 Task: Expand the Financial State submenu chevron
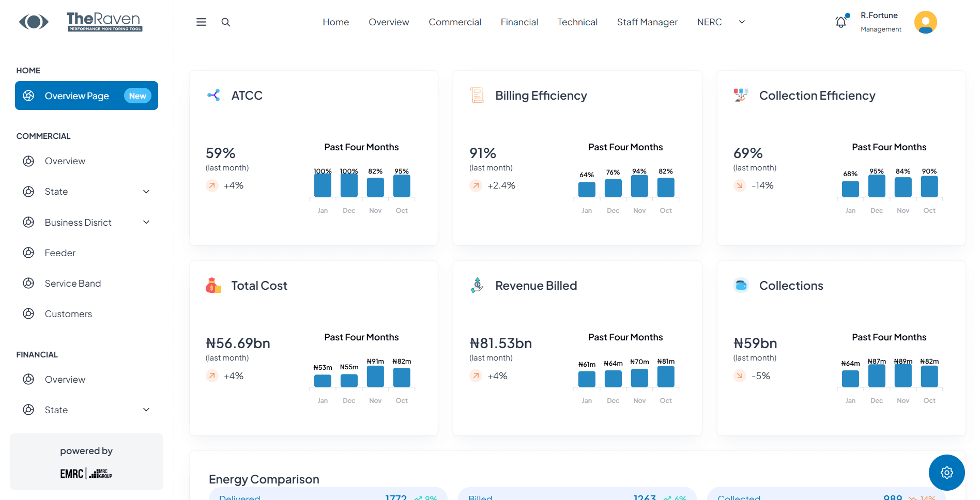(x=146, y=410)
